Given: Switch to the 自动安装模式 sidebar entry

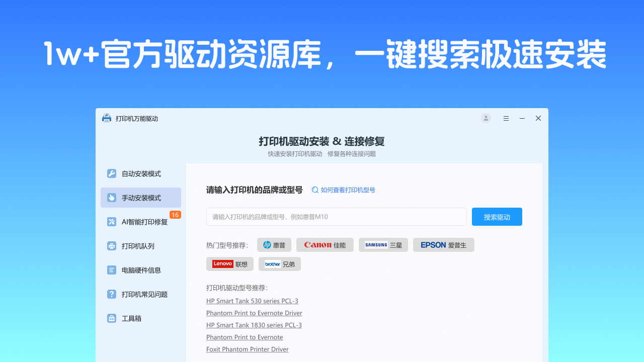Looking at the screenshot, I should [x=141, y=173].
